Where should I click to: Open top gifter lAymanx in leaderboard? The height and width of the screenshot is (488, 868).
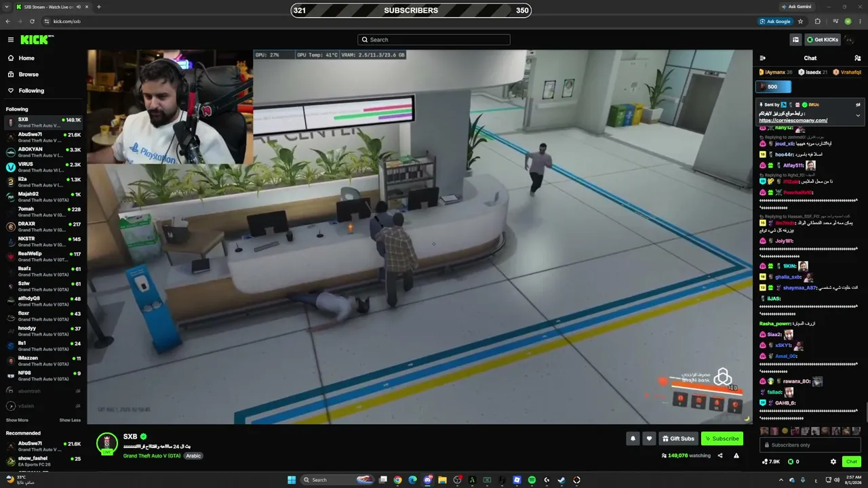[x=775, y=73]
